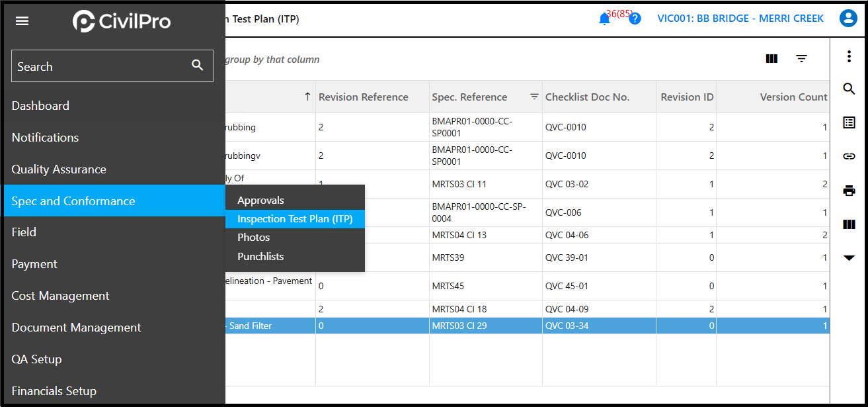868x407 pixels.
Task: Open the hamburger navigation menu
Action: click(x=22, y=21)
